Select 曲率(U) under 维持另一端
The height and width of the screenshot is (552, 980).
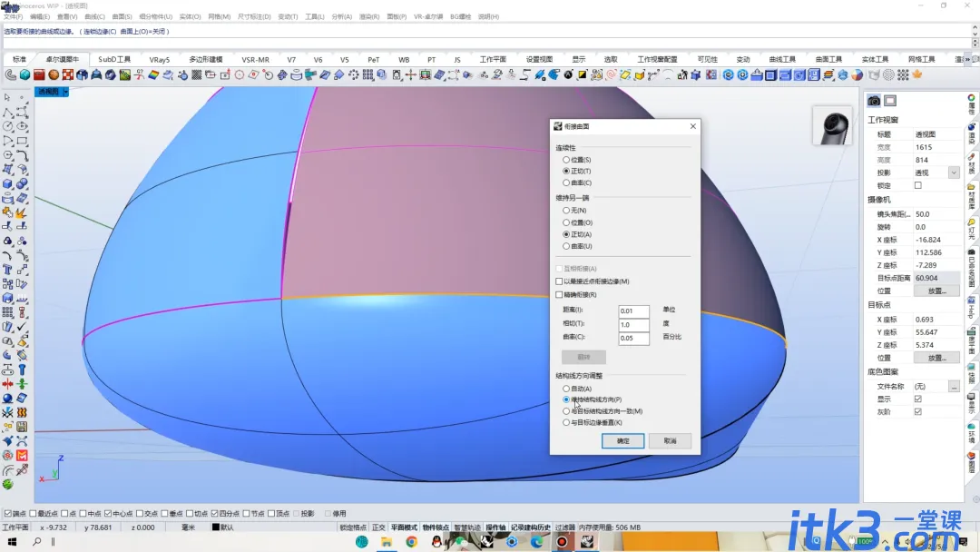coord(577,246)
